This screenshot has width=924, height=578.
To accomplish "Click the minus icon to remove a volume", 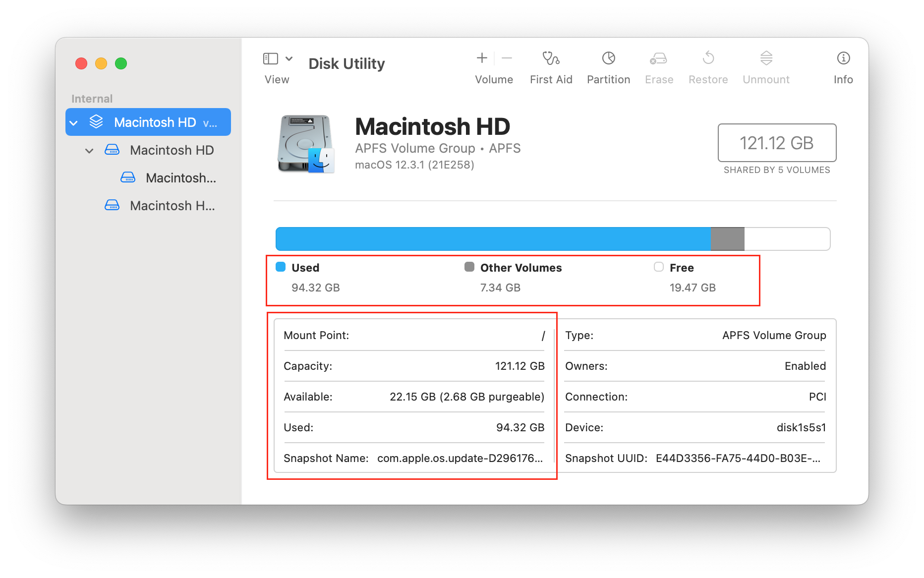I will click(507, 58).
